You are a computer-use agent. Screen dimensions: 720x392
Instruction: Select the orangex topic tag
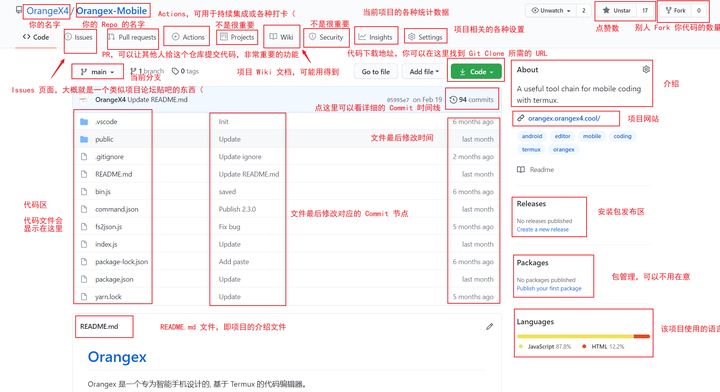(563, 149)
